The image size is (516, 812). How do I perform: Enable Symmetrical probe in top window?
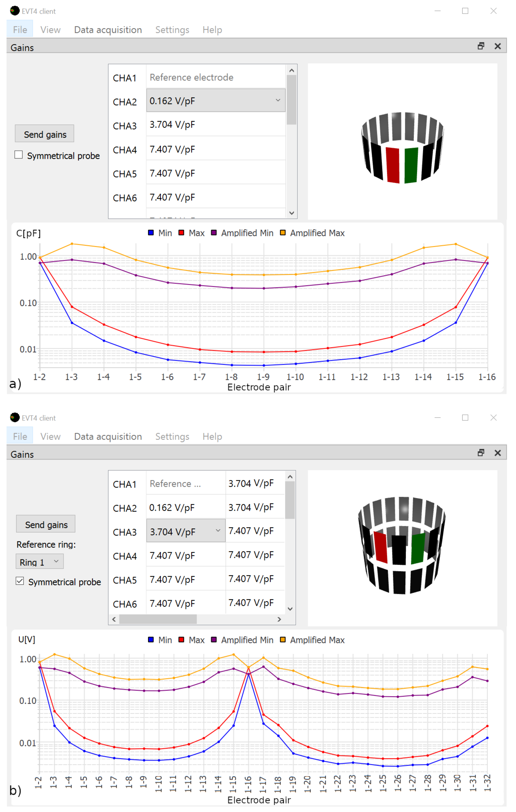19,155
